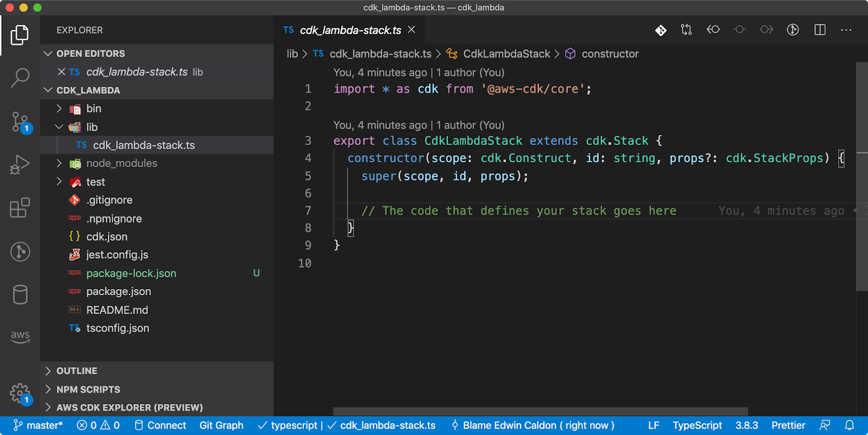Screen dimensions: 868x435
Task: Open Source Control view with pending change
Action: [x=21, y=123]
